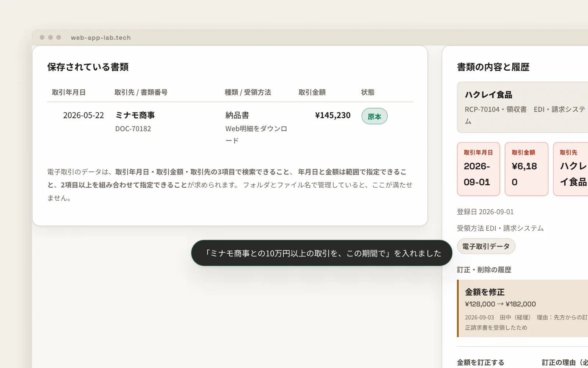Image resolution: width=588 pixels, height=368 pixels.
Task: Select the 取引金額 column header
Action: pos(312,92)
